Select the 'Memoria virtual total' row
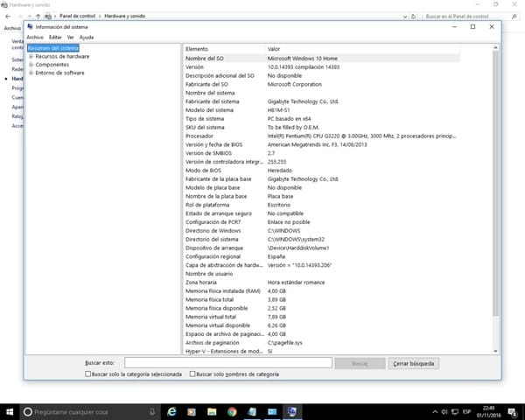The width and height of the screenshot is (525, 420). [x=321, y=317]
